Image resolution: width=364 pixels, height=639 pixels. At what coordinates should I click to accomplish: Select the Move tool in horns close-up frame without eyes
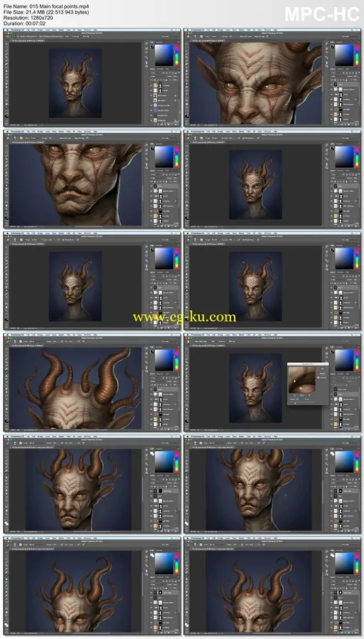point(6,349)
